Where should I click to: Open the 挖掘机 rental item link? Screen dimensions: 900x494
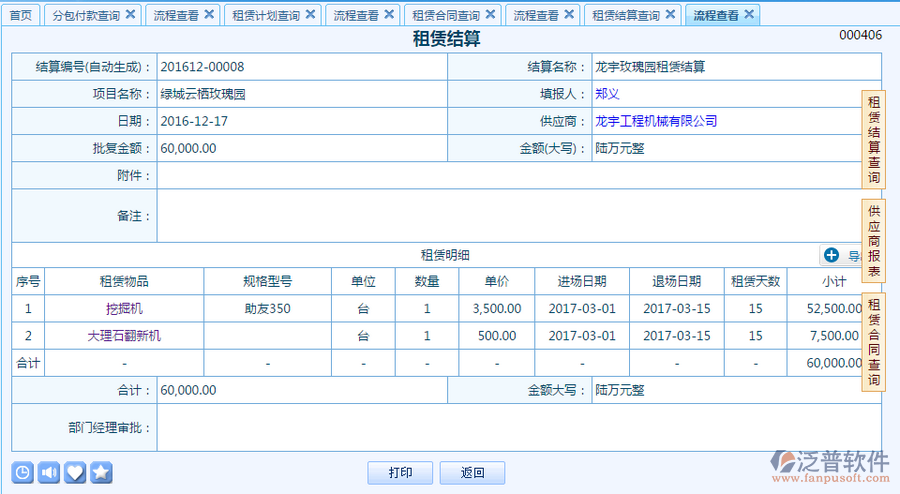click(124, 309)
